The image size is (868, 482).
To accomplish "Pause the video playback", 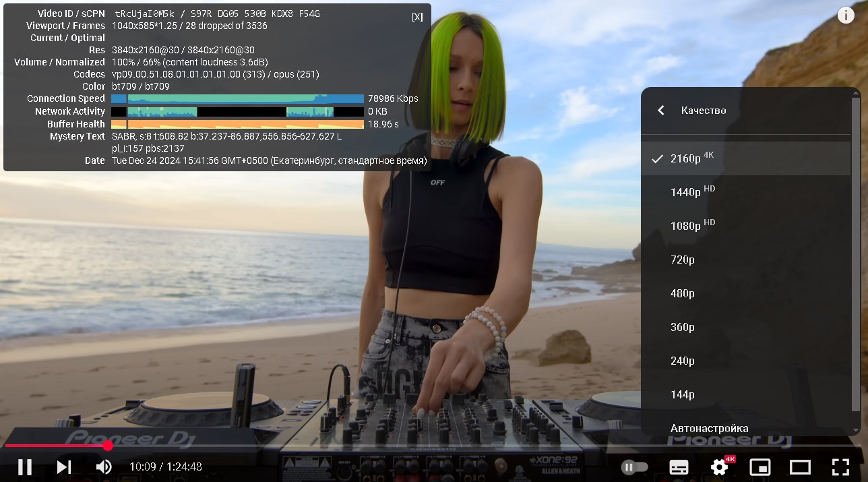I will pyautogui.click(x=25, y=466).
